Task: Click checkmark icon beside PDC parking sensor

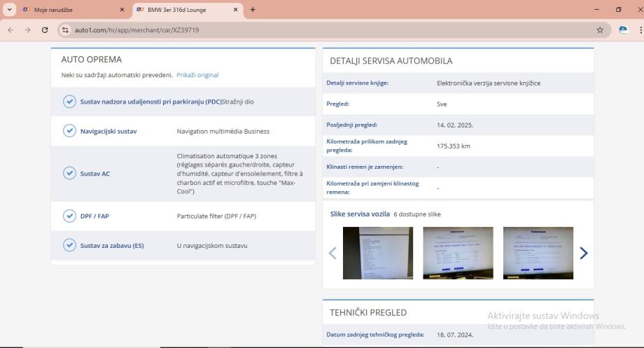Action: pyautogui.click(x=69, y=102)
